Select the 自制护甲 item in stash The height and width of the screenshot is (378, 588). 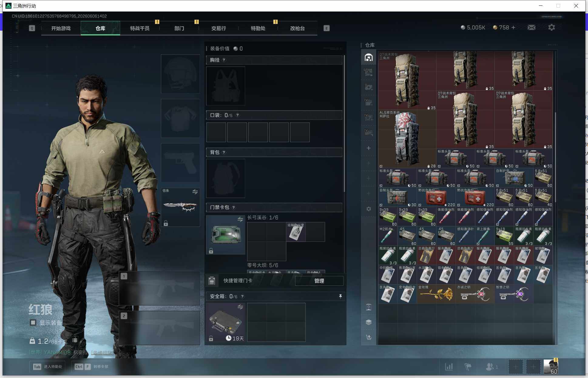[514, 178]
